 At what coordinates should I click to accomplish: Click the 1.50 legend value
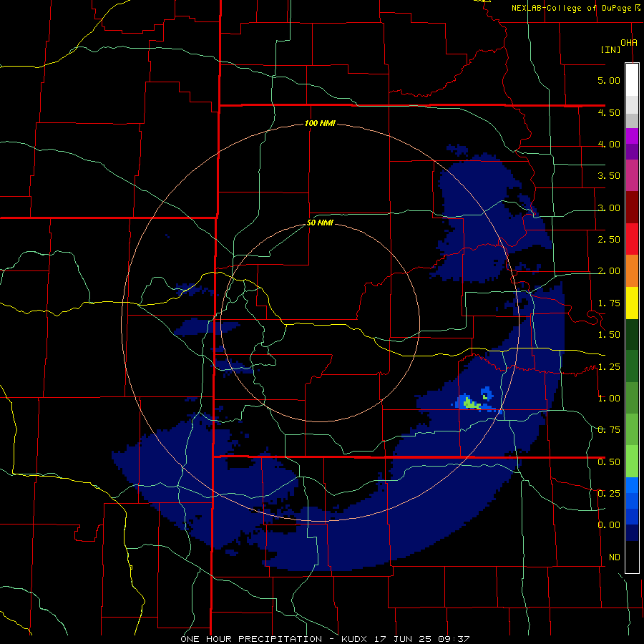pyautogui.click(x=609, y=335)
